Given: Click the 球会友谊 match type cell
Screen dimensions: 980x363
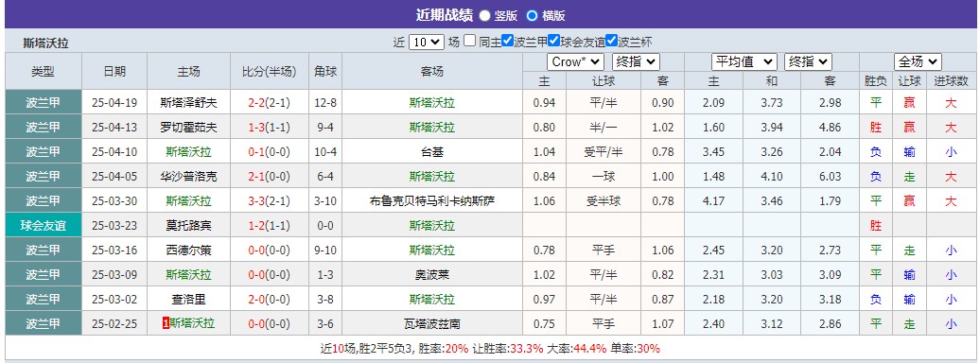Looking at the screenshot, I should point(44,226).
